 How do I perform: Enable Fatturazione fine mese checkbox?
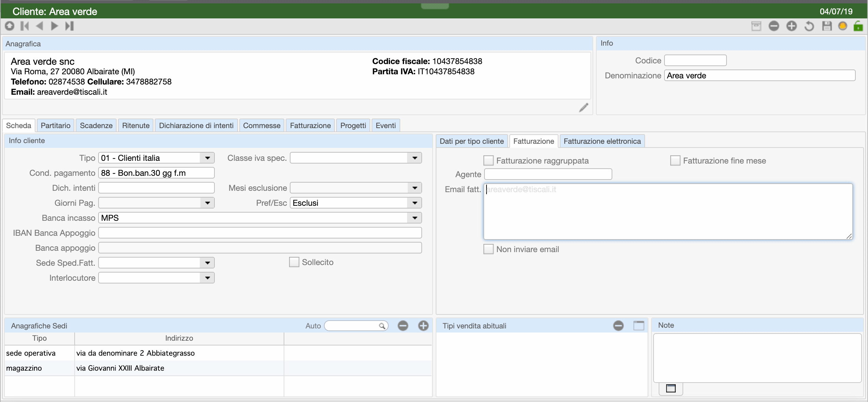point(675,160)
